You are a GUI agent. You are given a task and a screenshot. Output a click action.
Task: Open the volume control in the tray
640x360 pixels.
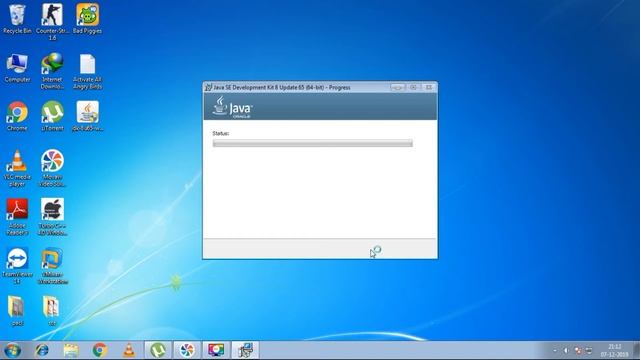click(x=566, y=351)
